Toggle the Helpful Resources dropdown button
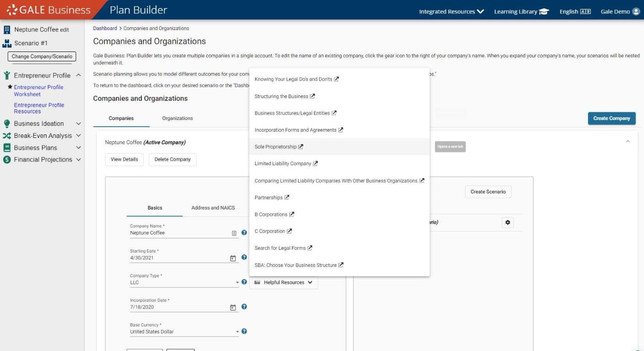The height and width of the screenshot is (351, 644). coord(284,283)
